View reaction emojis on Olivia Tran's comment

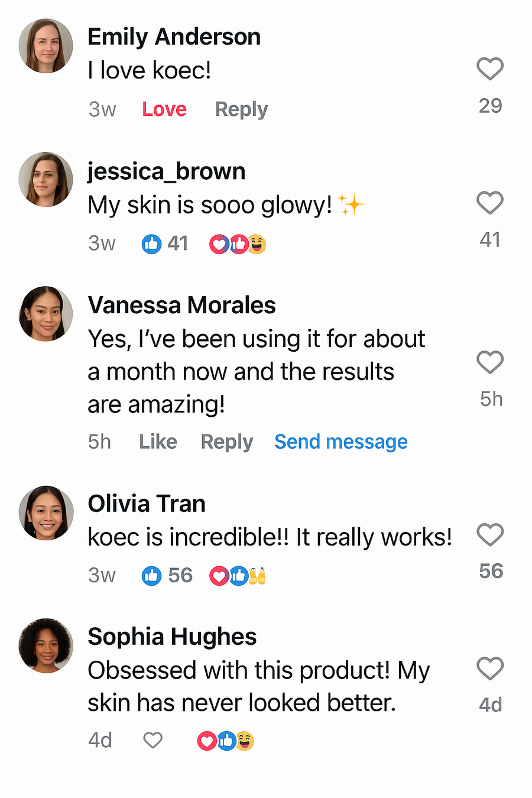(x=238, y=576)
